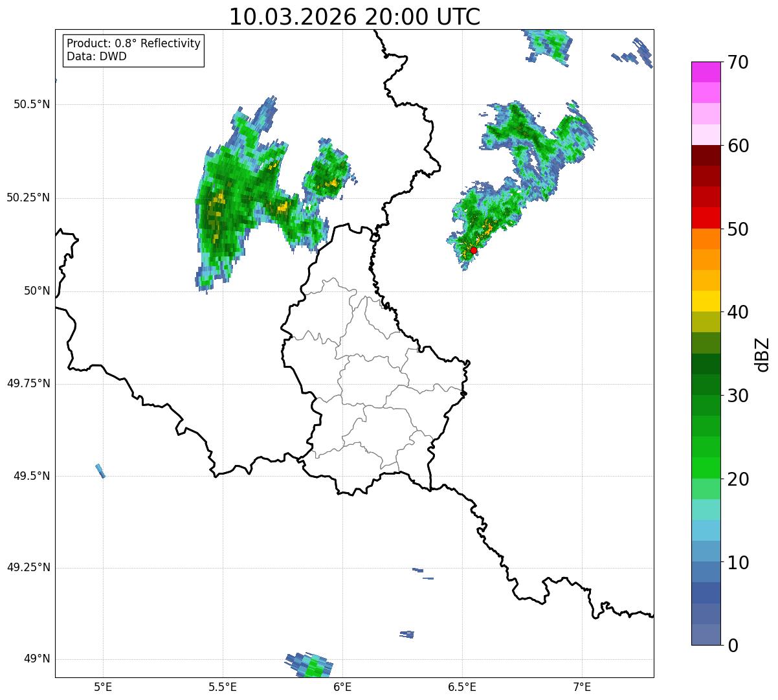Viewport: 778px width, 700px height.
Task: Click the 50°N latitude label
Action: 37,291
